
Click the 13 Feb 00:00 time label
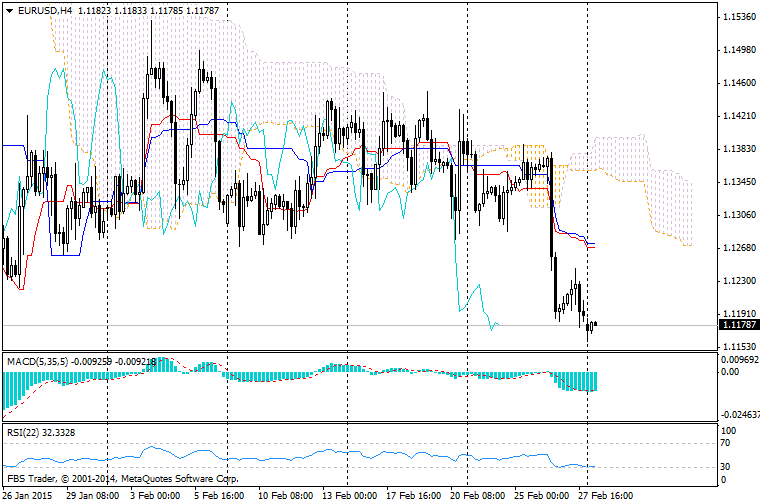pos(349,496)
